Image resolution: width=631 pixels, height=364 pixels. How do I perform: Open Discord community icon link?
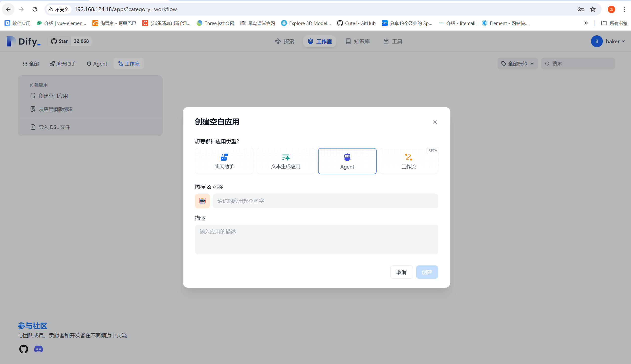tap(39, 349)
